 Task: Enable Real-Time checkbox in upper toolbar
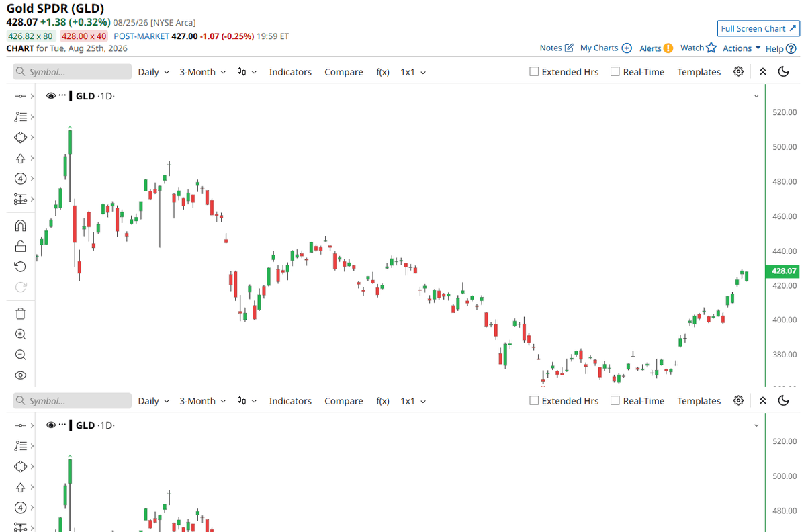[x=615, y=72]
